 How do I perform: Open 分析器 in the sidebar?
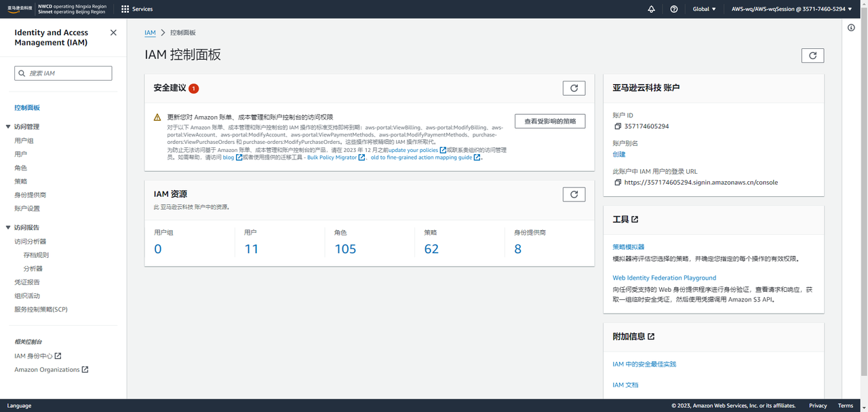(x=33, y=269)
